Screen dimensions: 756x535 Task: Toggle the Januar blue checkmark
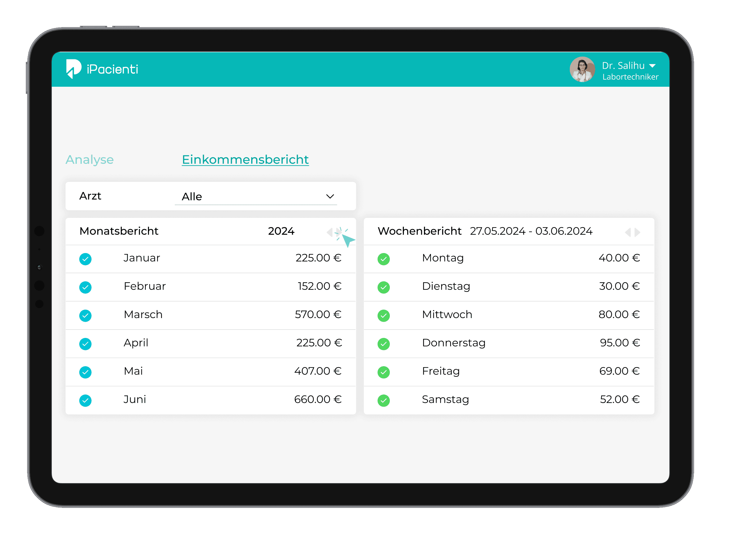point(85,259)
